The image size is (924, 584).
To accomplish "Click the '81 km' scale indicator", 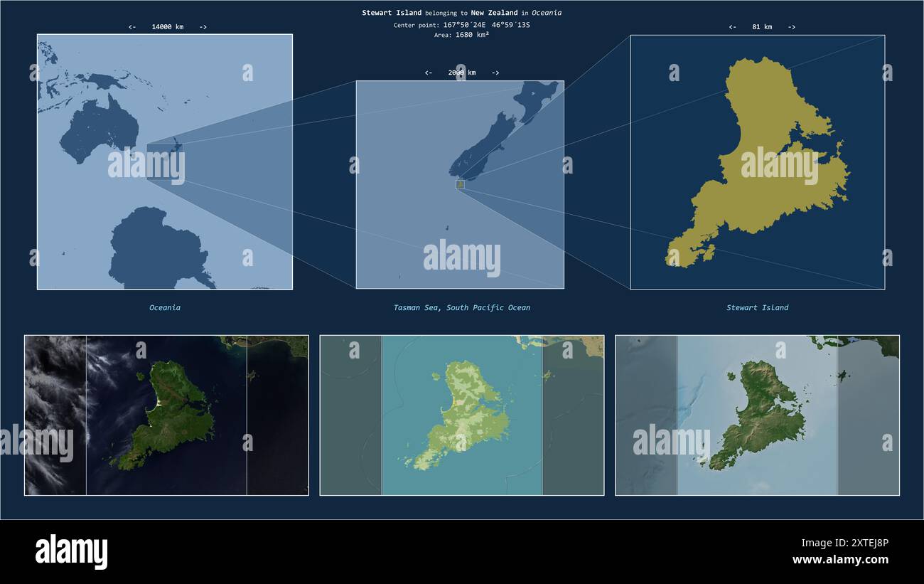I will 762,27.
